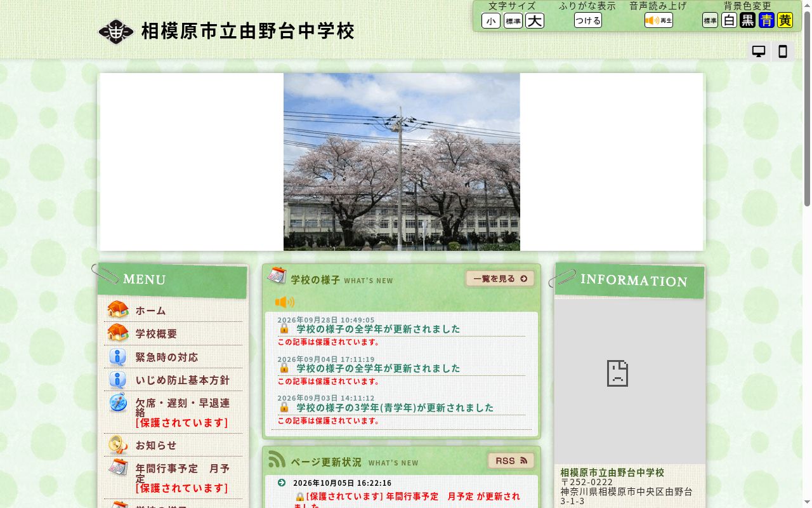Click the orange speaker icon under 学校の様子

[x=285, y=302]
